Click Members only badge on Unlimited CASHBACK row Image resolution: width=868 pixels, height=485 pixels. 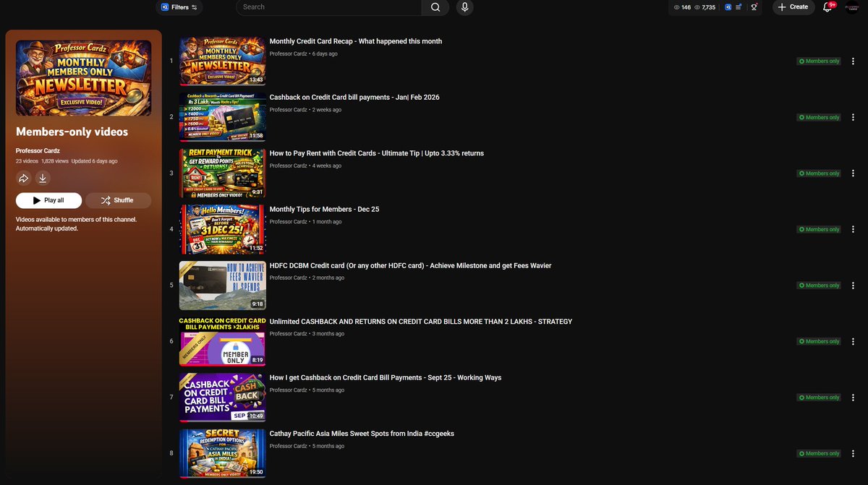(x=820, y=341)
